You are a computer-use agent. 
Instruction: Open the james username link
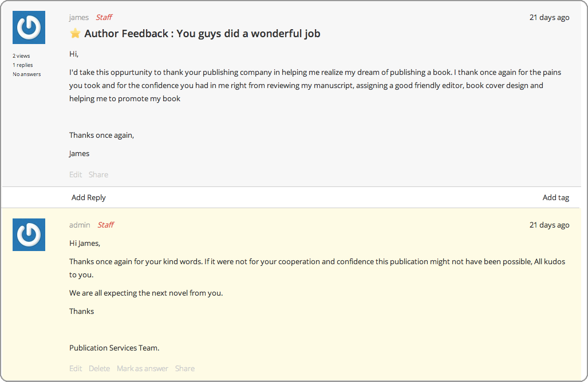[79, 17]
